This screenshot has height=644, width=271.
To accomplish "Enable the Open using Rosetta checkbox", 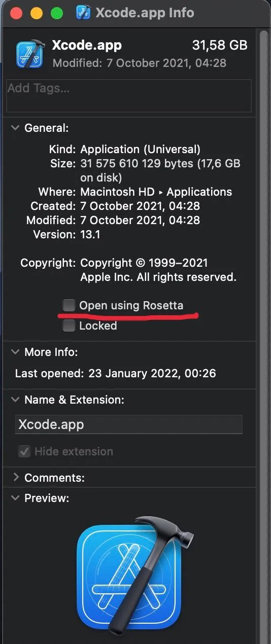I will tap(69, 305).
